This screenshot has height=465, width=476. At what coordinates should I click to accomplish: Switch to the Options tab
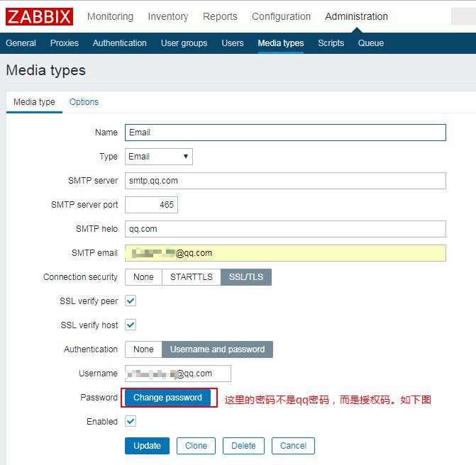[x=84, y=102]
